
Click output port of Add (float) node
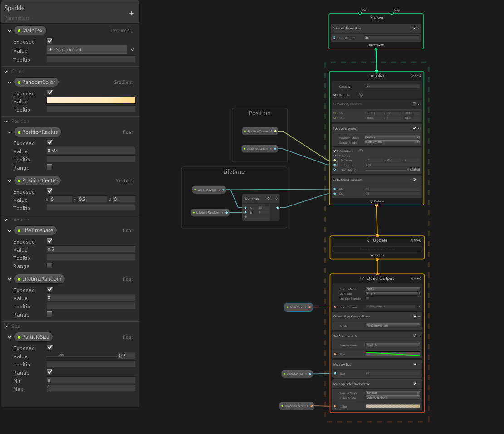pos(278,208)
